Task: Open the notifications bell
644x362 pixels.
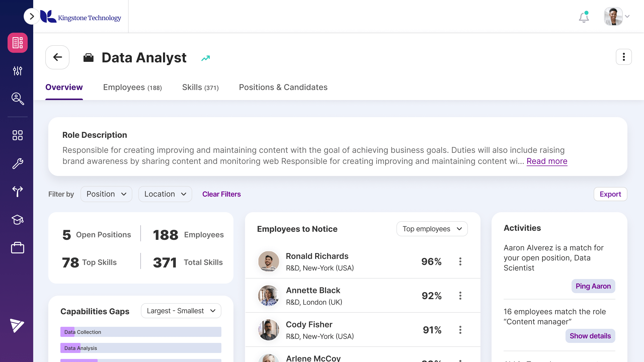Action: [x=584, y=17]
